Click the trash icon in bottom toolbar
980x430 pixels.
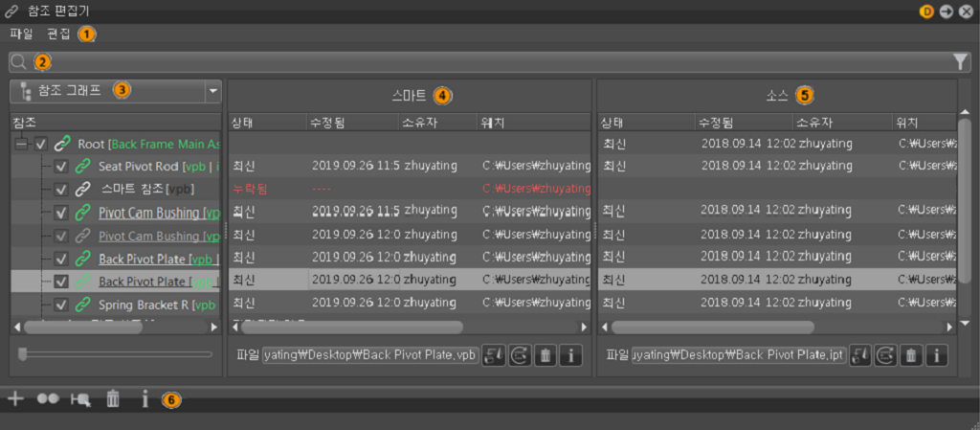(113, 398)
